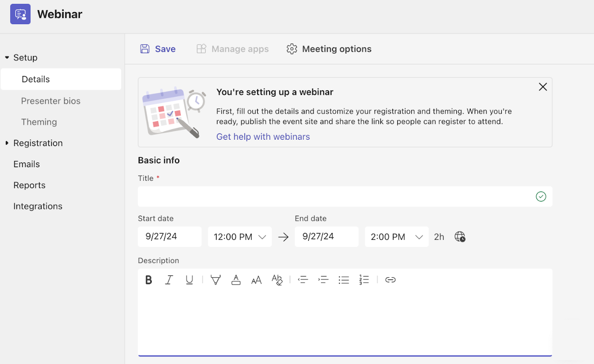Clear all text formatting
The height and width of the screenshot is (364, 594).
point(277,280)
